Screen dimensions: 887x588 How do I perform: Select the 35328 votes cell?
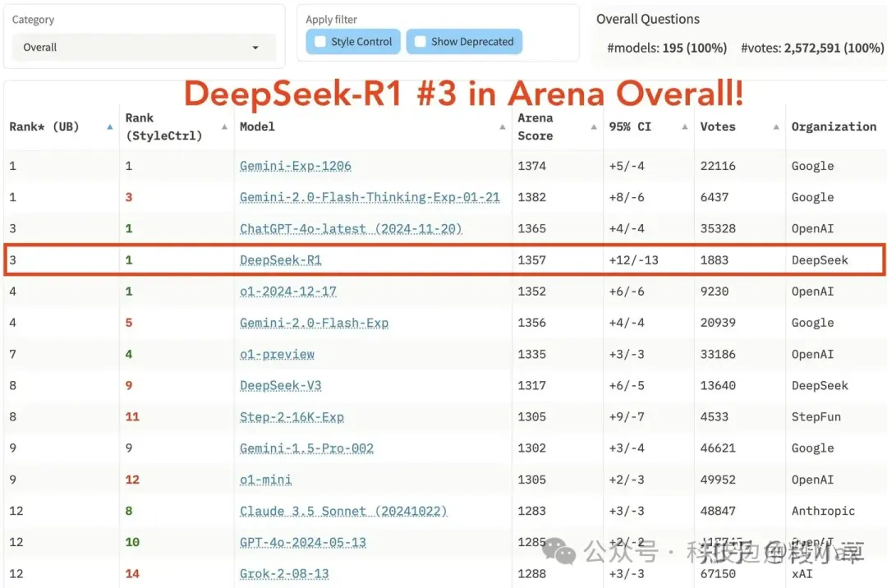tap(718, 229)
